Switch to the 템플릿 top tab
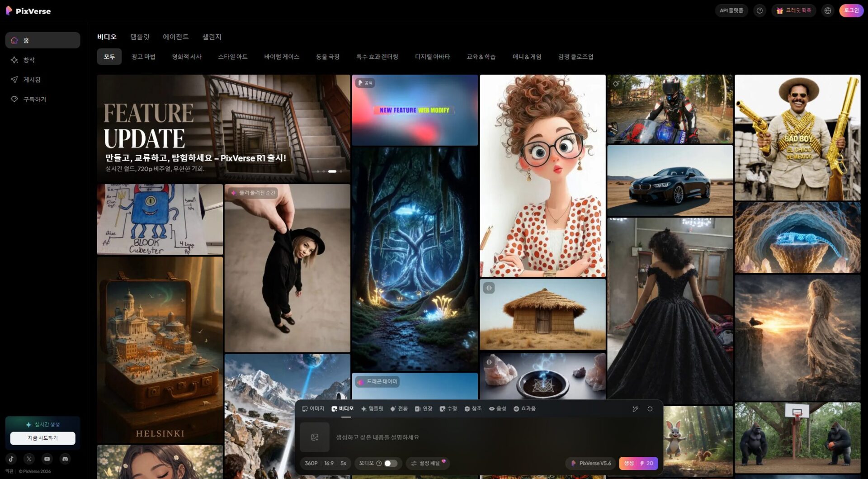 point(140,37)
